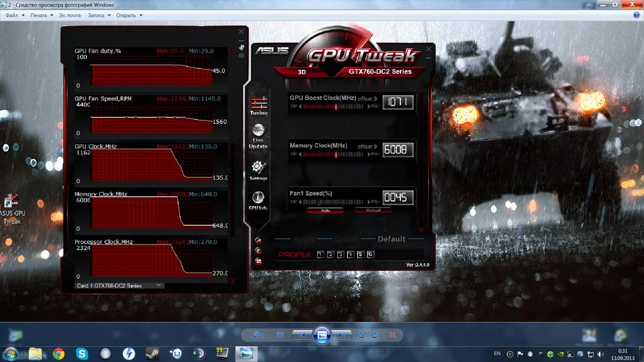Open the zoom magnifier dropdown

click(x=259, y=335)
